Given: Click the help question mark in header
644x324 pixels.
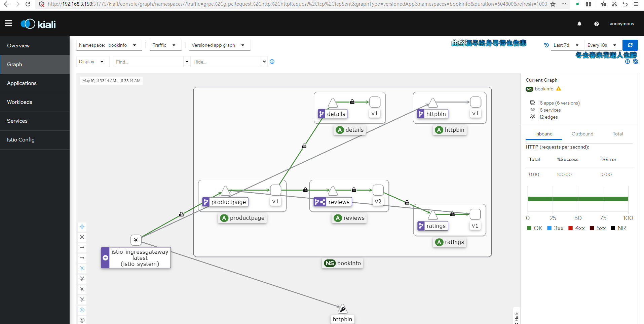Looking at the screenshot, I should pos(596,24).
